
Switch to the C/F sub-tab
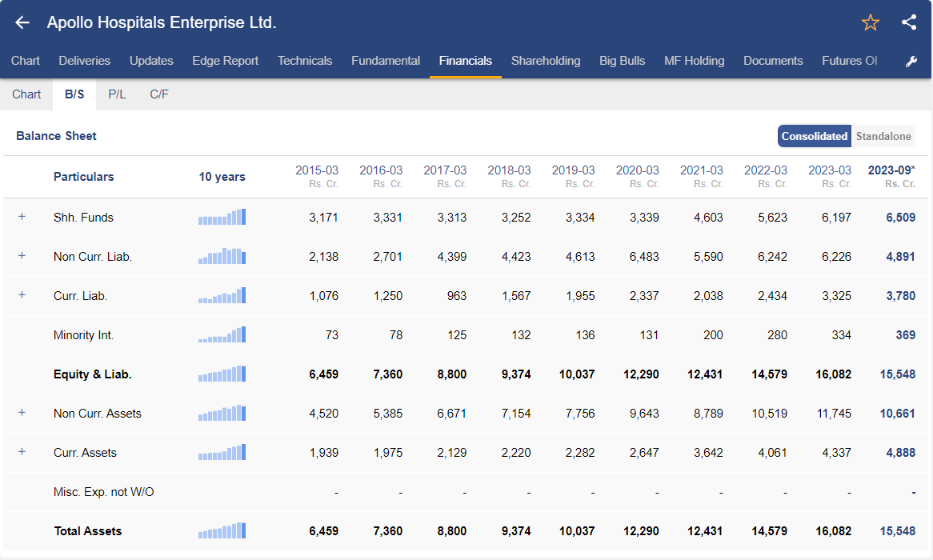point(159,94)
